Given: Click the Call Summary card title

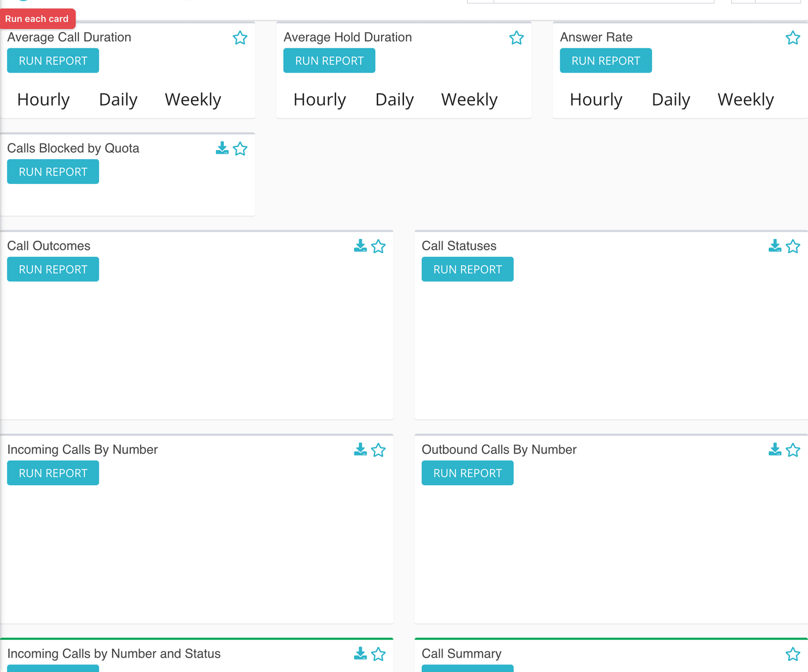Looking at the screenshot, I should click(x=462, y=654).
